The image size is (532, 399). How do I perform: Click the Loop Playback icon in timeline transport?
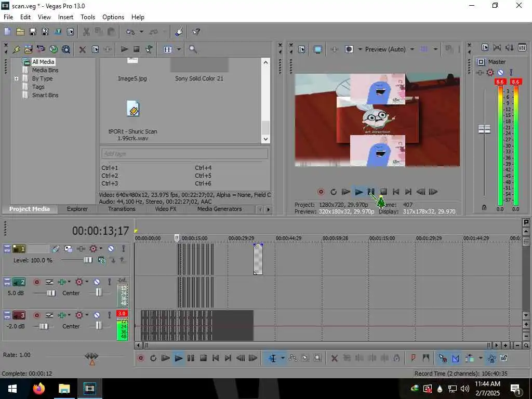click(x=153, y=358)
